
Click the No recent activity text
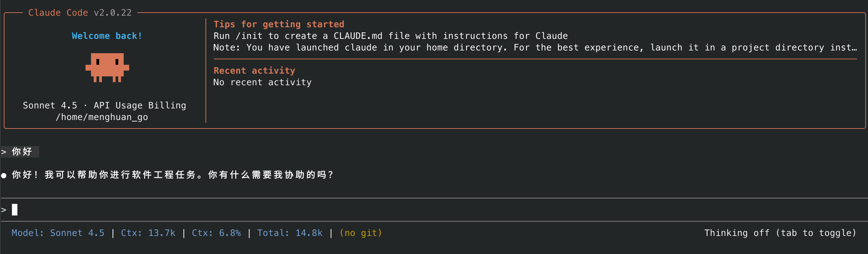(262, 82)
